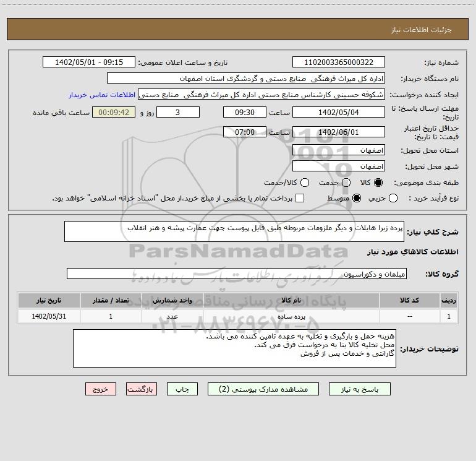Choose the جزیی purchase type option
The image size is (476, 461).
(x=393, y=198)
